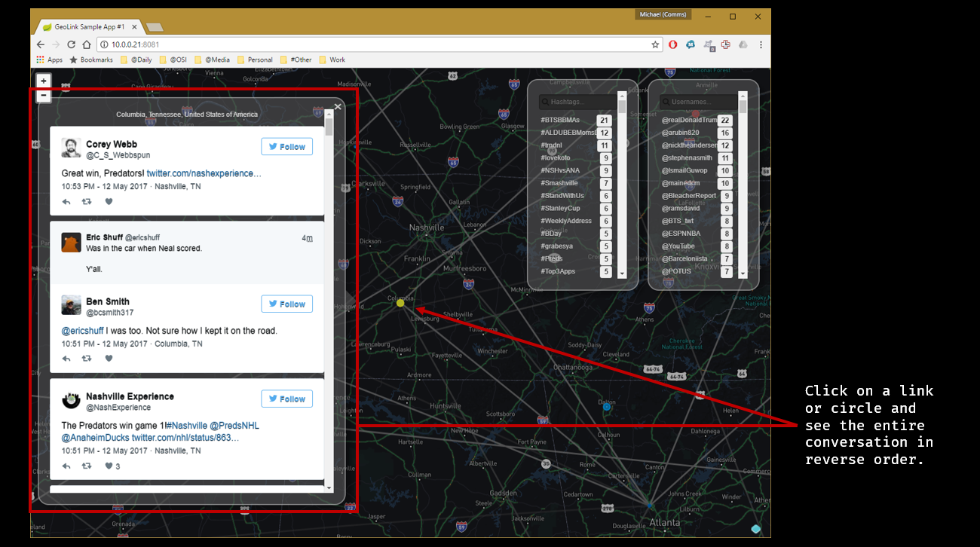The width and height of the screenshot is (980, 547).
Task: Open #Nashville hashtag in tweet
Action: [x=185, y=426]
